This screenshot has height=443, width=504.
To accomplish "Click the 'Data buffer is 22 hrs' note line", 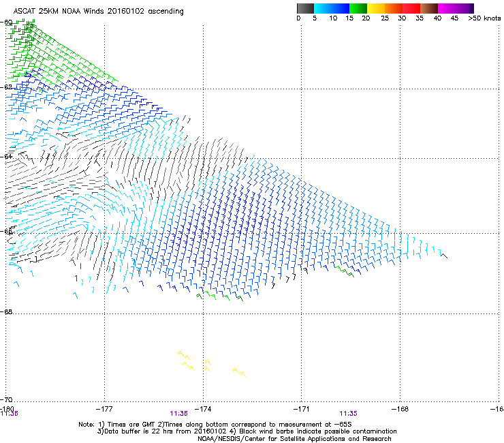I will tap(247, 431).
